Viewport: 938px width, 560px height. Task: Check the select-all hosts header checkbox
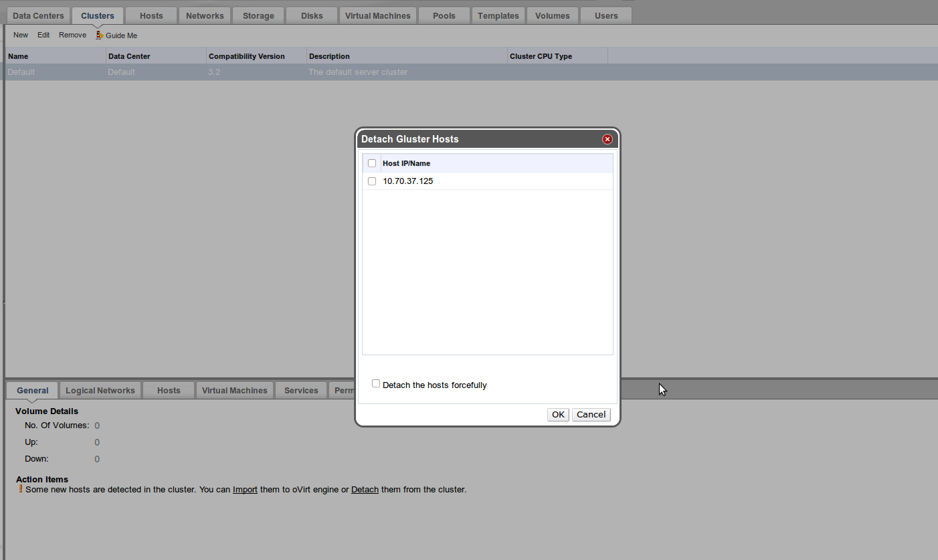[x=372, y=163]
